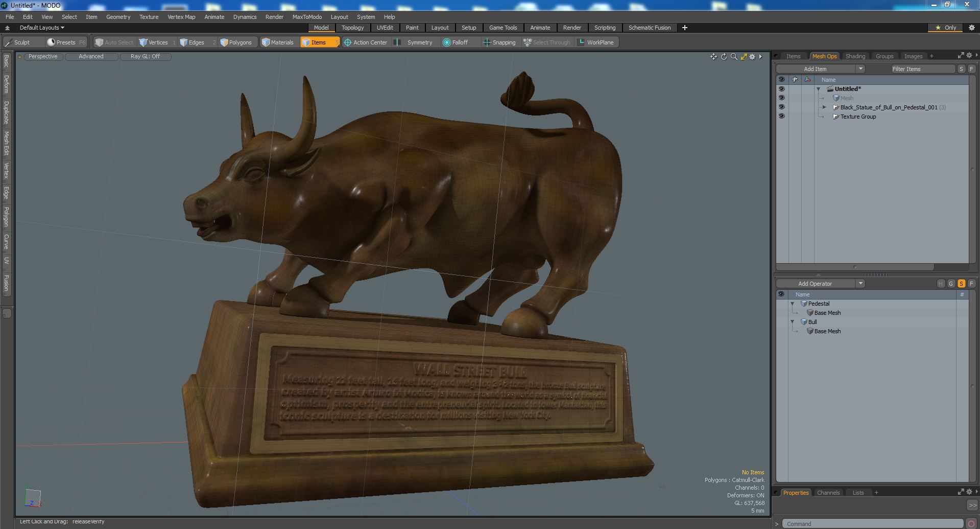This screenshot has height=529, width=980.
Task: Add a new layout tab with plus
Action: pyautogui.click(x=685, y=28)
